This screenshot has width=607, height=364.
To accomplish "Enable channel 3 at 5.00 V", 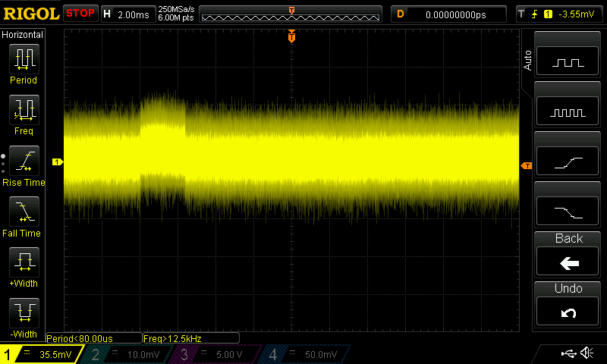I will click(215, 354).
